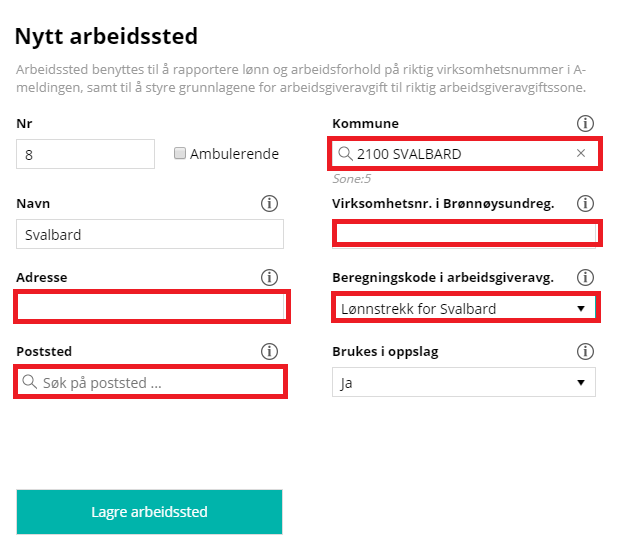Screen dimensions: 618x551
Task: Click the Nr input field
Action: (86, 154)
